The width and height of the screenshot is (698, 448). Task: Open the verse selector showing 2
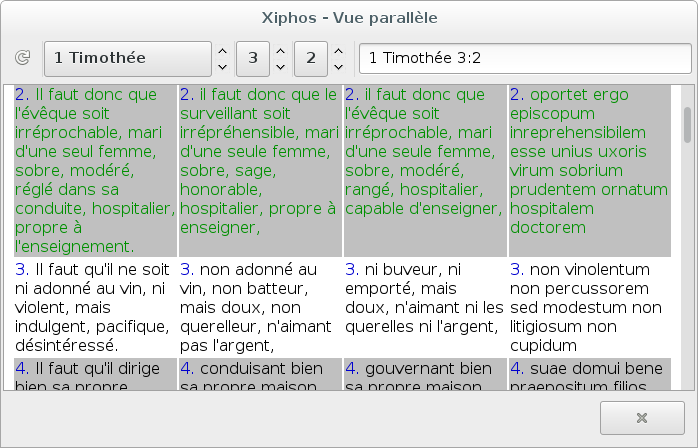point(311,59)
